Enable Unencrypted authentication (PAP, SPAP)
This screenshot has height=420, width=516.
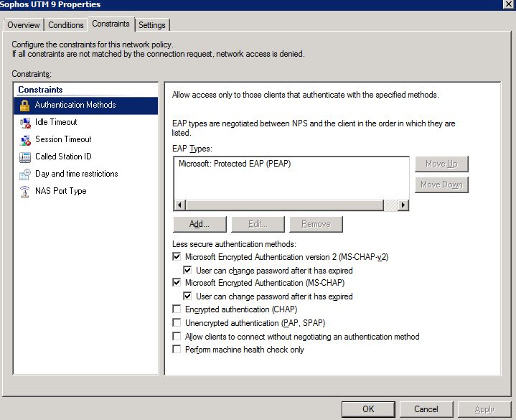(x=177, y=322)
